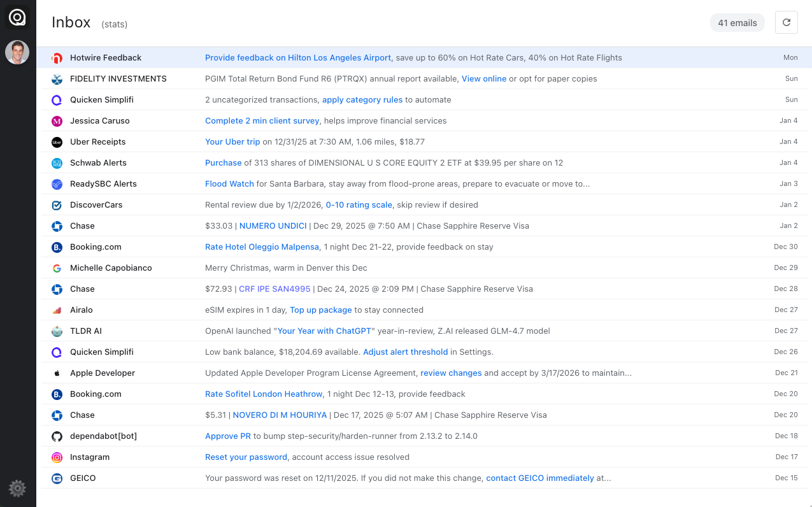The image size is (812, 507).
Task: Select the Booking.com sender icon
Action: point(57,246)
